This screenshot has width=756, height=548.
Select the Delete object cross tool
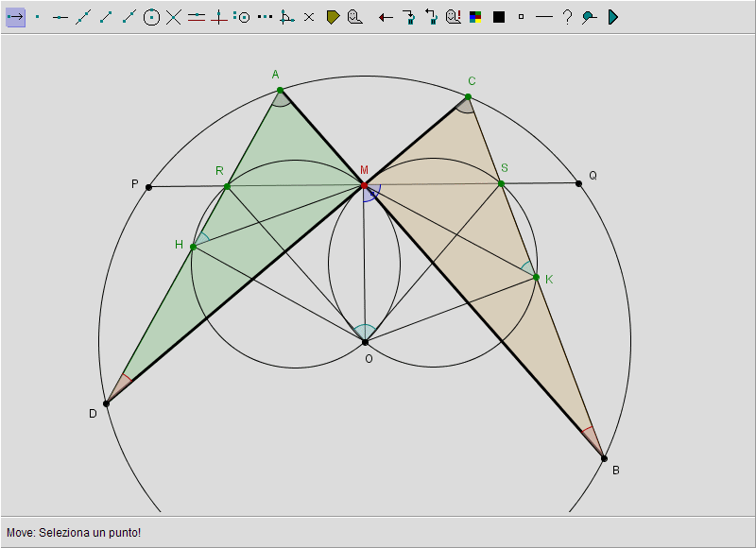tap(309, 17)
